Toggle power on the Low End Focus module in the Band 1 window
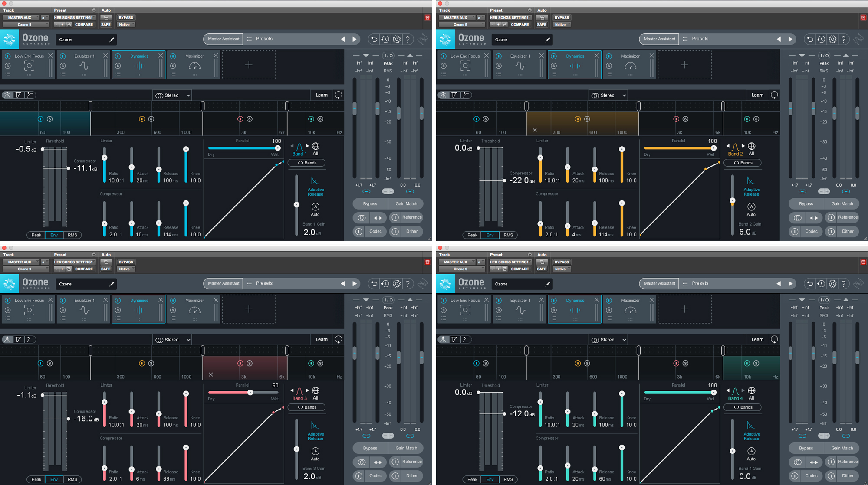 point(7,56)
